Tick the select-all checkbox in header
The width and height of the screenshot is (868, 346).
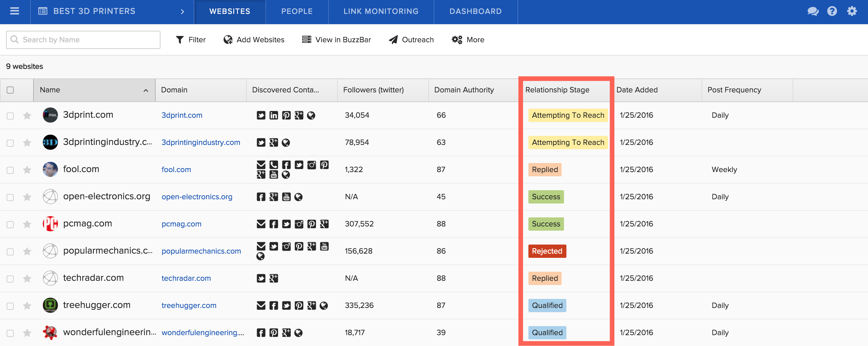11,90
